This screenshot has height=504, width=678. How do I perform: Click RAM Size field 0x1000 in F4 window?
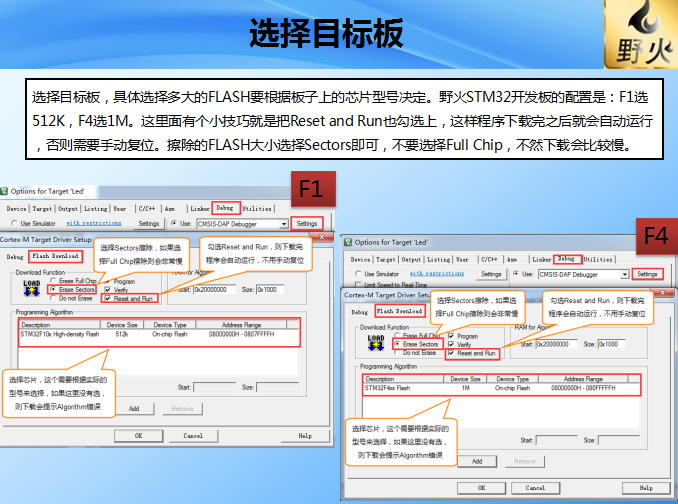(x=612, y=344)
